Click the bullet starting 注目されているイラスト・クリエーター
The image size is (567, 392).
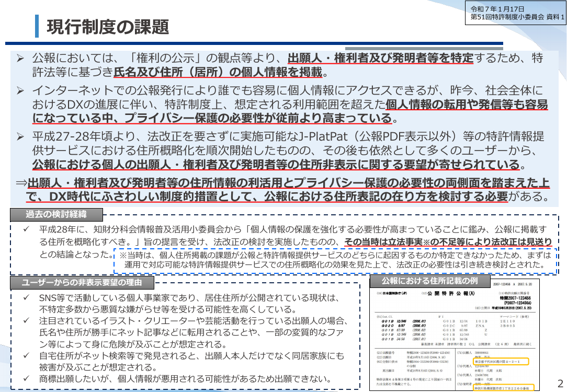[194, 332]
